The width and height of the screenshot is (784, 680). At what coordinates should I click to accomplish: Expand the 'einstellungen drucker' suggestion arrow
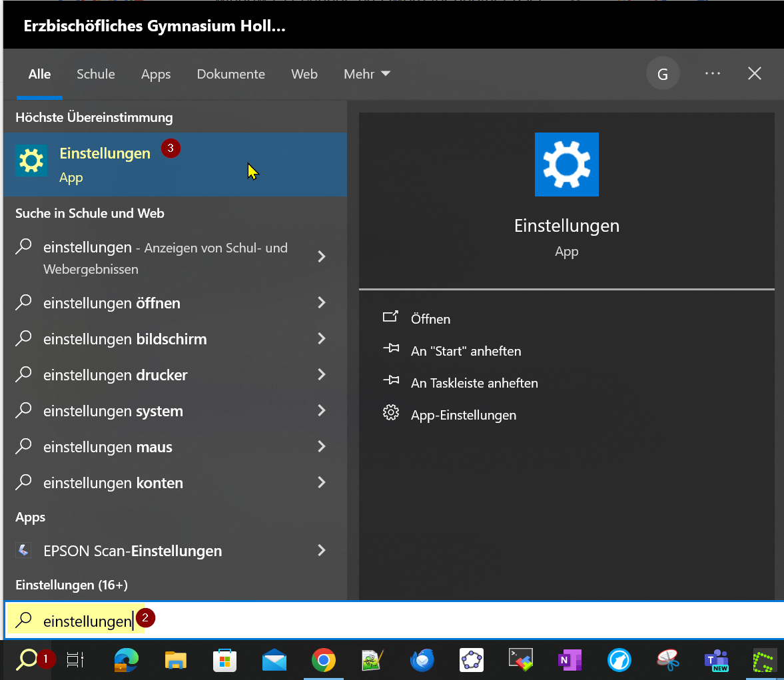tap(322, 375)
